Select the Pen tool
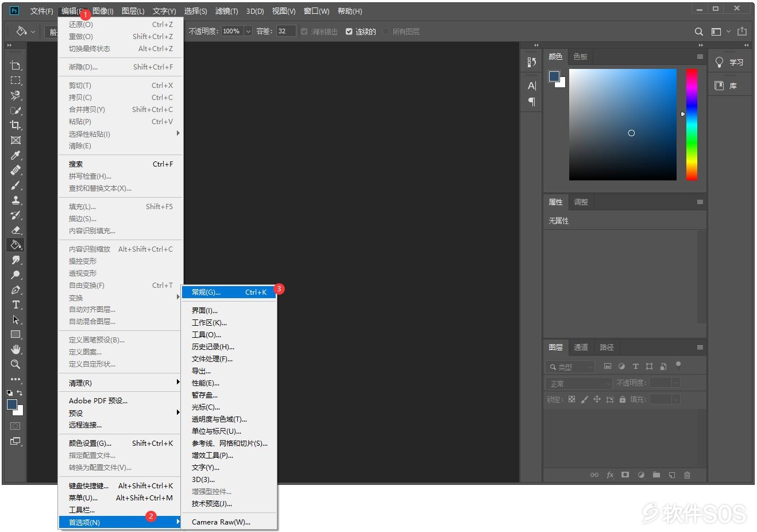Viewport: 757px width, 532px height. pyautogui.click(x=16, y=290)
